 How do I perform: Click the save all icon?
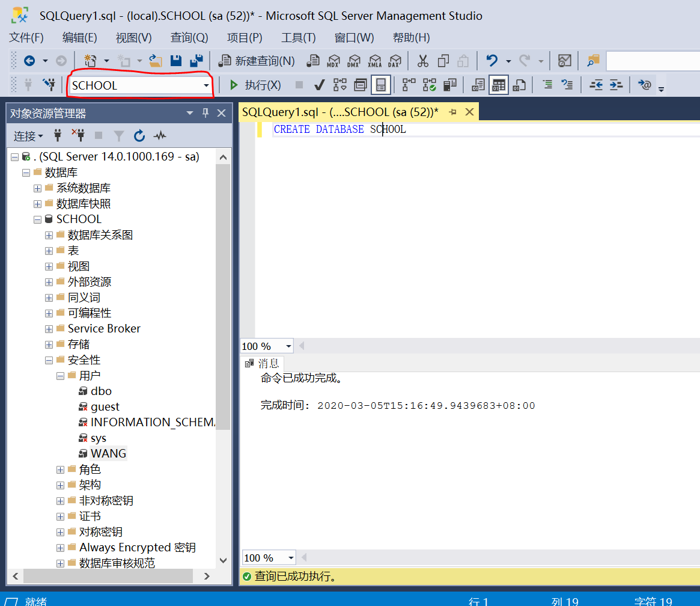pyautogui.click(x=196, y=61)
